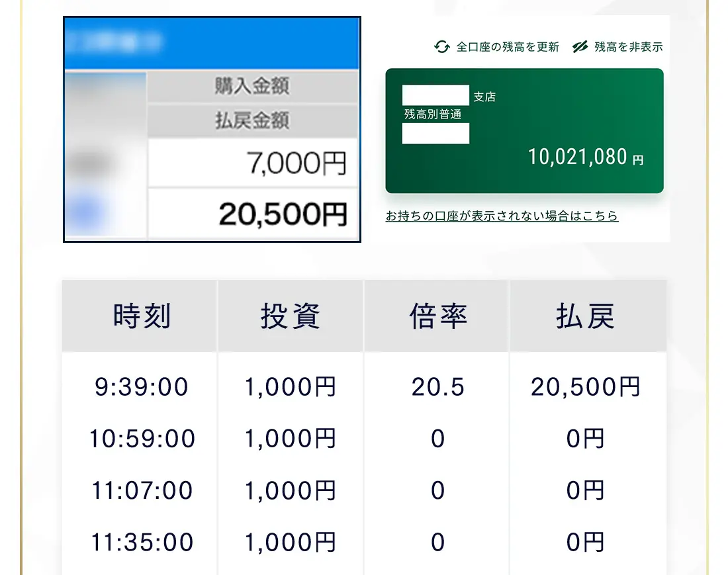The image size is (728, 575).
Task: Select the 倍率 column header
Action: point(437,316)
